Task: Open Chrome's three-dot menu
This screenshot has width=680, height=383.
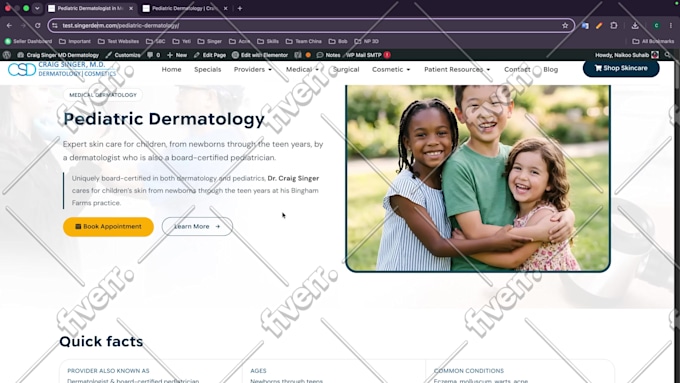Action: (670, 26)
